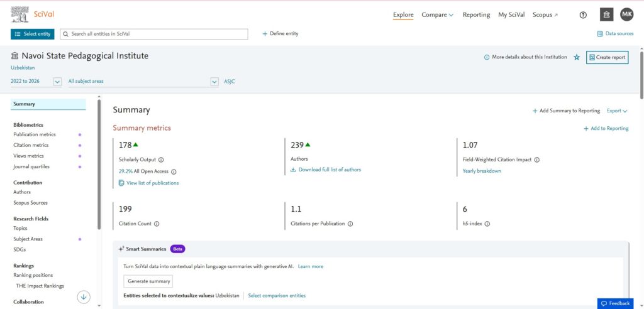644x309 pixels.
Task: Expand the 2022 to 2026 year range dropdown
Action: pos(57,82)
